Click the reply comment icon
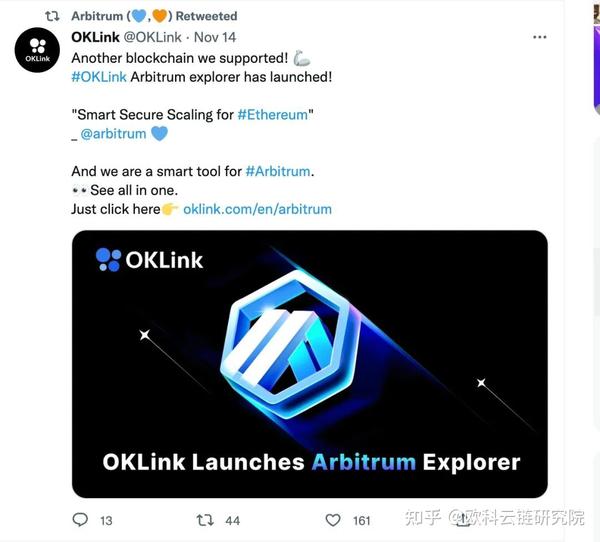This screenshot has width=600, height=542. click(x=81, y=520)
